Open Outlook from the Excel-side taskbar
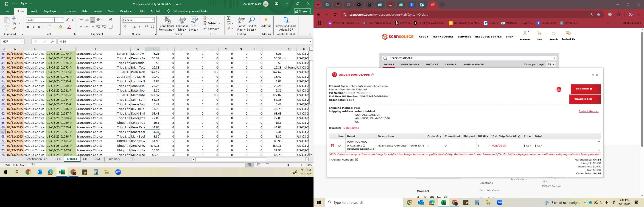Viewport: 644px width, 207px height. pyautogui.click(x=39, y=172)
